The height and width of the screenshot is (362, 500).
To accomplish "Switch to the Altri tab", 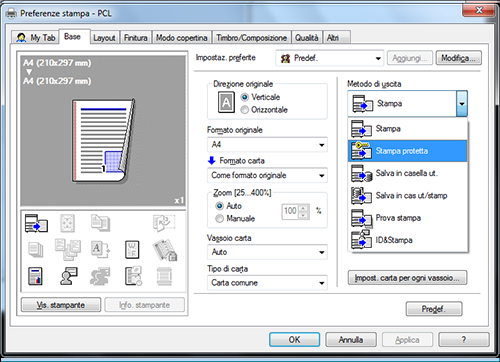I will (336, 38).
